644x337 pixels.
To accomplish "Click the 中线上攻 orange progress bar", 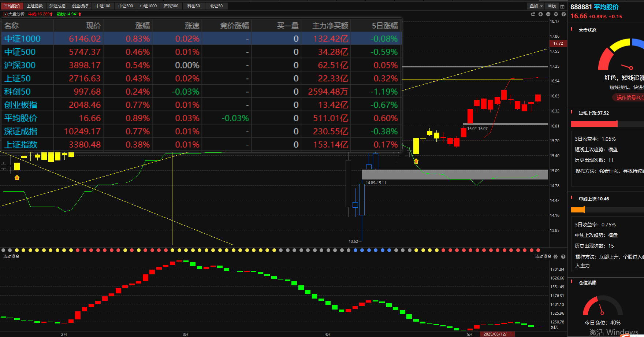I will coord(578,210).
